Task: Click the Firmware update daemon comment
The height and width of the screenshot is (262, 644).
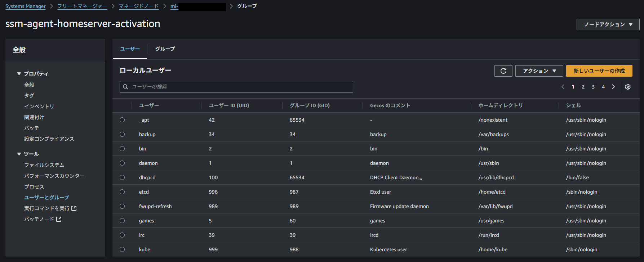Action: tap(399, 206)
